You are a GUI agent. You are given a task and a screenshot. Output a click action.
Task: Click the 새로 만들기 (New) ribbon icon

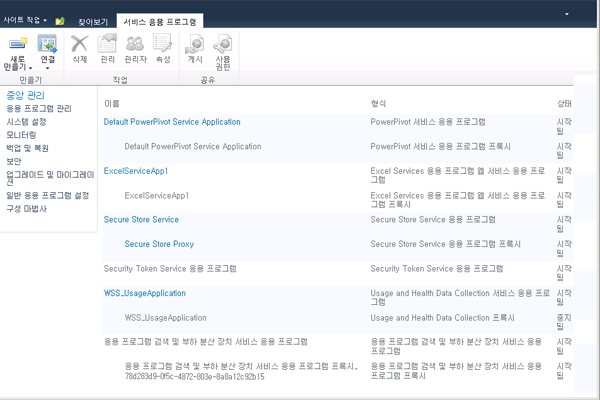[x=18, y=43]
